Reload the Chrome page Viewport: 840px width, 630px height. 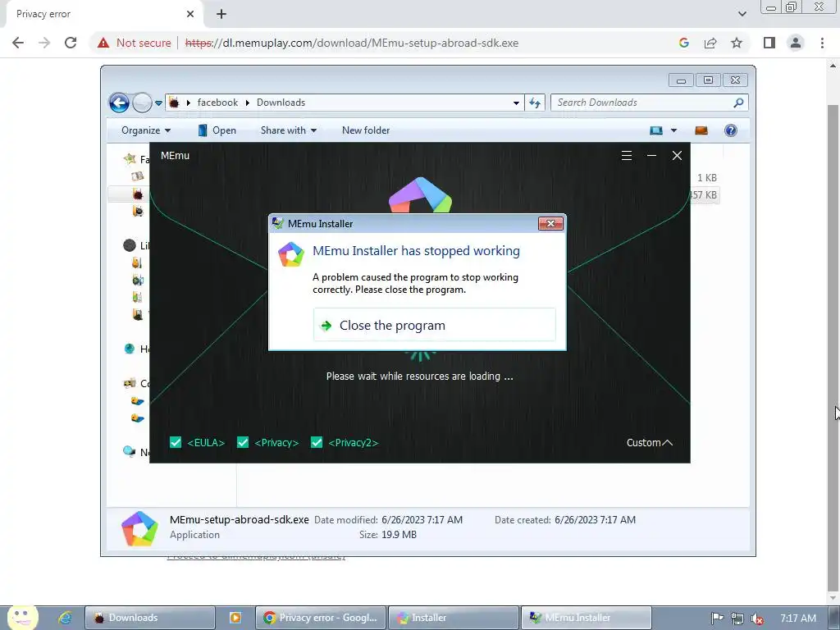(71, 43)
